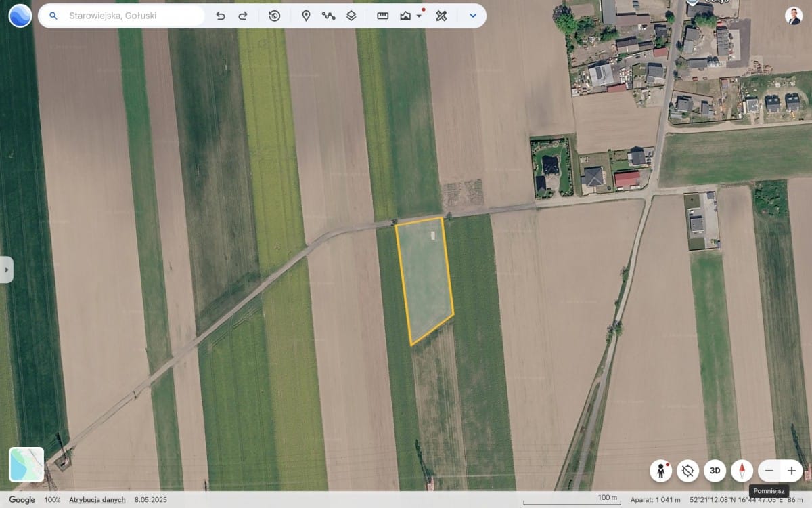812x508 pixels.
Task: Activate Street View pegman
Action: pyautogui.click(x=660, y=471)
